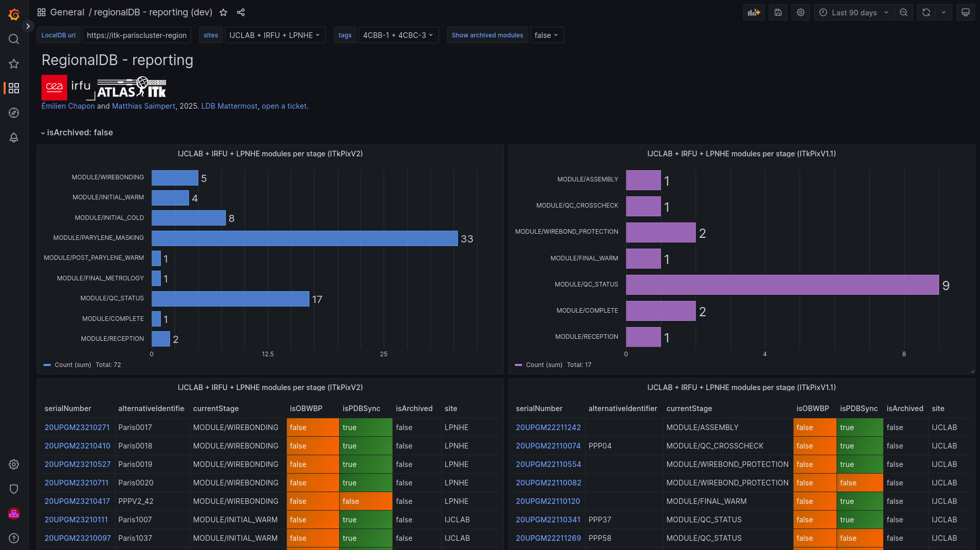Open the Alerting bell icon

pos(14,137)
